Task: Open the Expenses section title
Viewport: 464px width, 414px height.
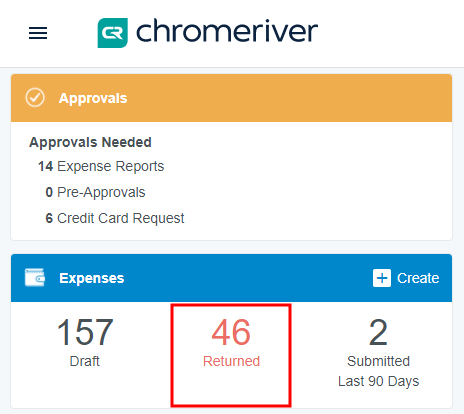Action: (x=92, y=278)
